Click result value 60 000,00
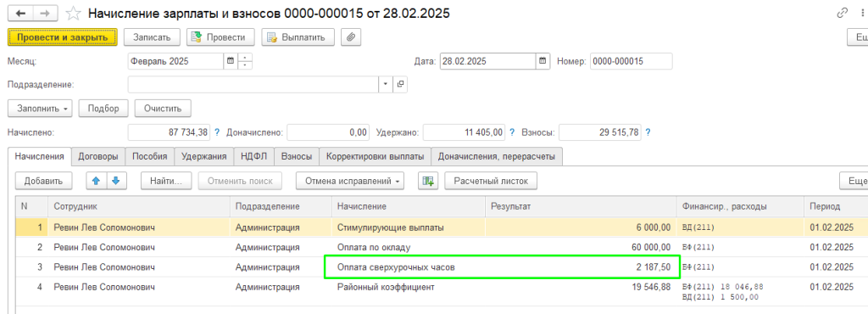 point(651,247)
